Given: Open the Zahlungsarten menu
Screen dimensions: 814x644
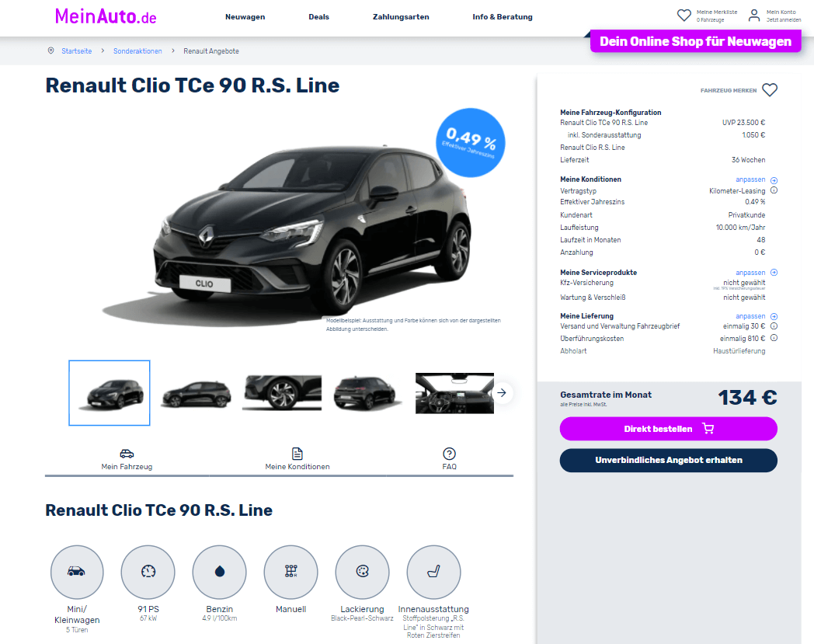Looking at the screenshot, I should coord(401,16).
